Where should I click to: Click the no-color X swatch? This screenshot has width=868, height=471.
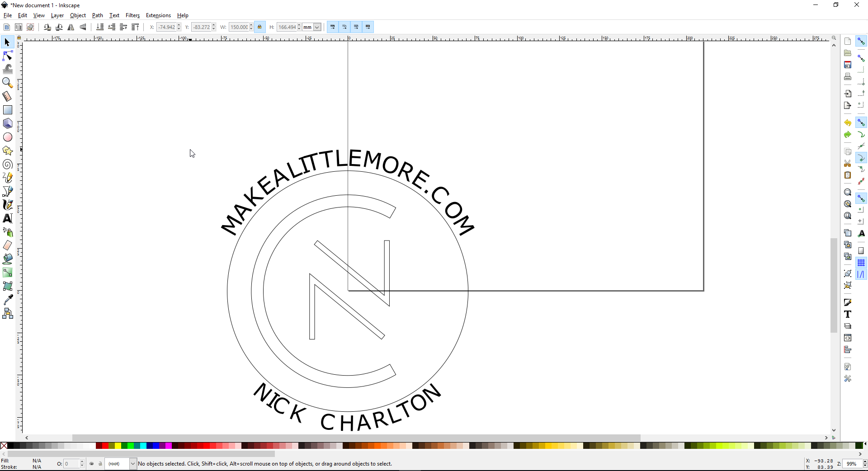4,446
